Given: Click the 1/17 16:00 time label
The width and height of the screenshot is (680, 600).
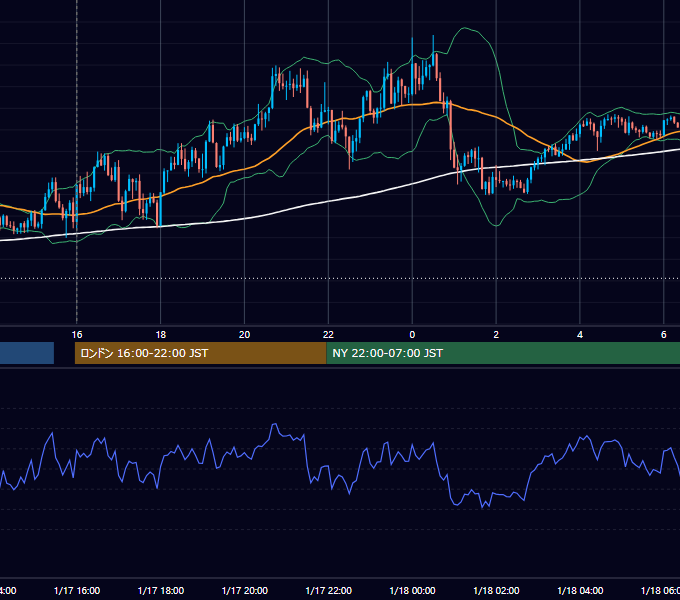Looking at the screenshot, I should tap(77, 590).
